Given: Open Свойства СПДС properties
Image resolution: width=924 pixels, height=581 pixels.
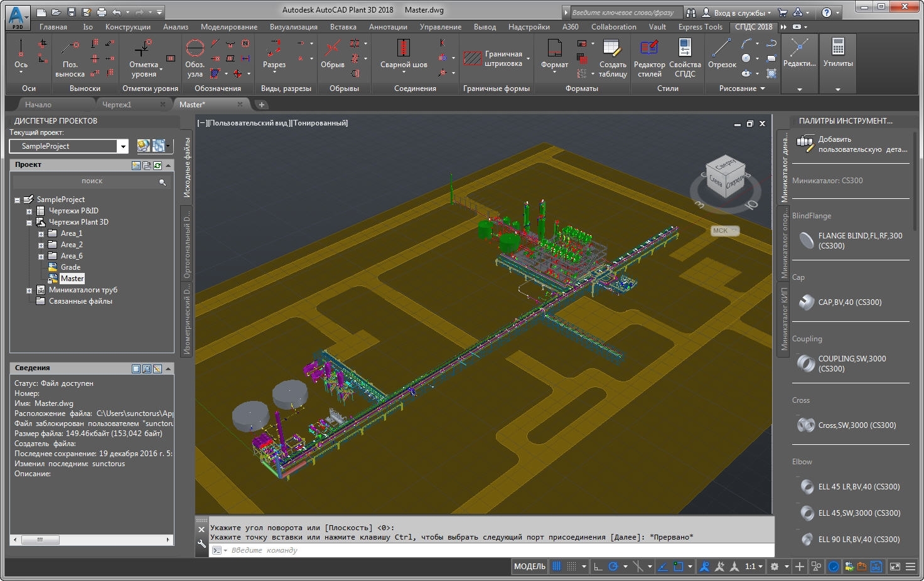Looking at the screenshot, I should pyautogui.click(x=685, y=58).
